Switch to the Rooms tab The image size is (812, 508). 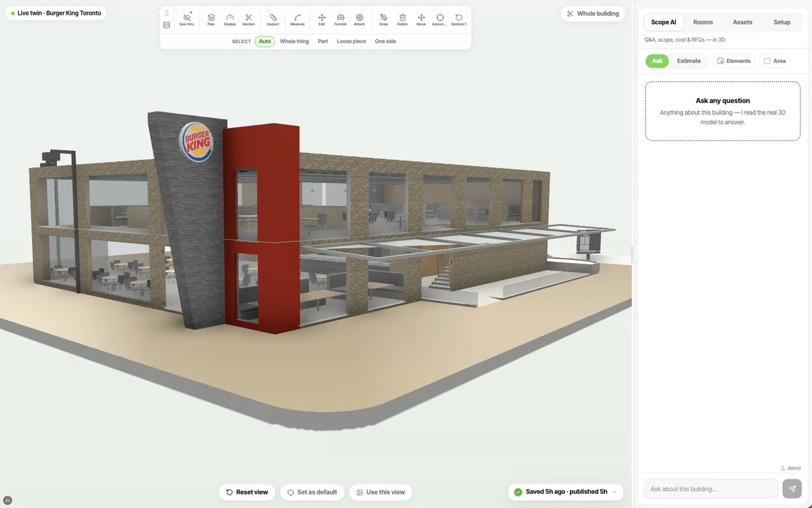pos(703,22)
